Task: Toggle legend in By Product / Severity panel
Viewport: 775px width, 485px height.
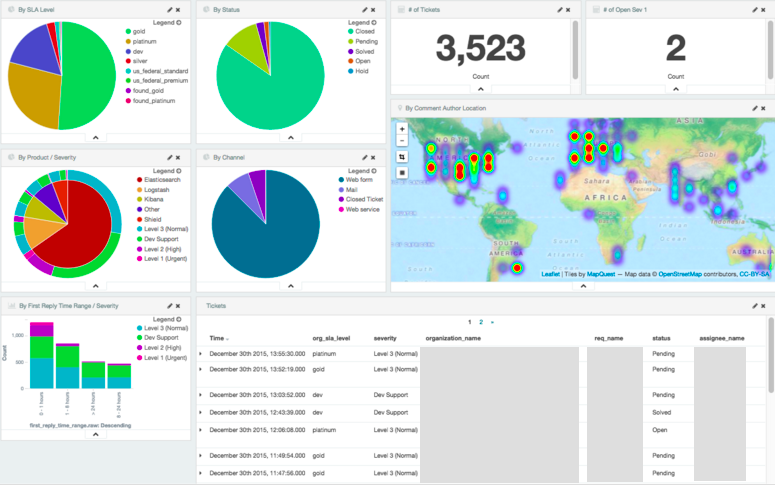Action: click(167, 171)
